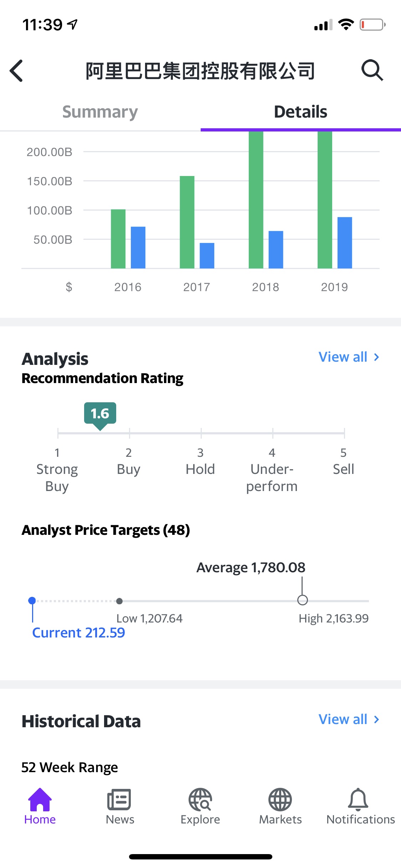Image resolution: width=401 pixels, height=868 pixels.
Task: Tap the 1.6 recommendation rating marker
Action: click(100, 415)
